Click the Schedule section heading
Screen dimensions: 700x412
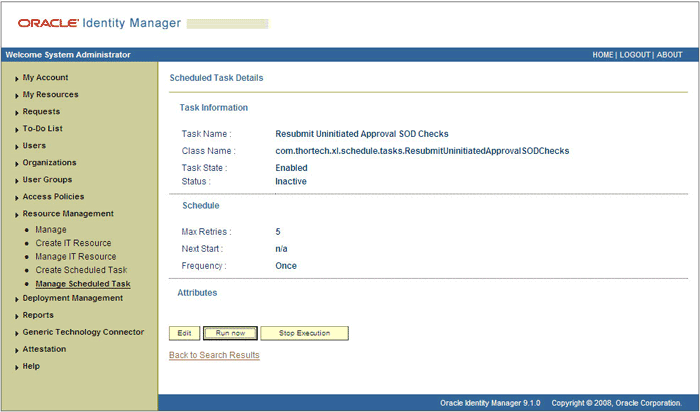(x=201, y=205)
